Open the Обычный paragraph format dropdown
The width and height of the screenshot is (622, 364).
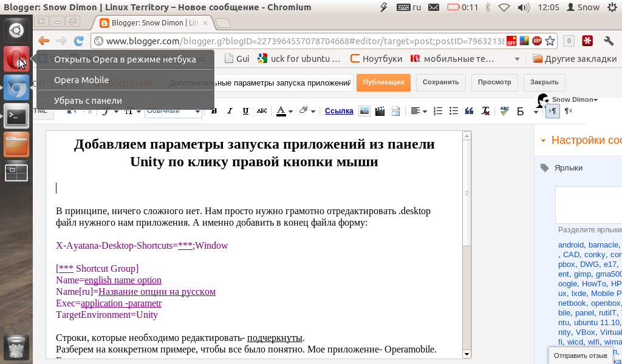[173, 111]
